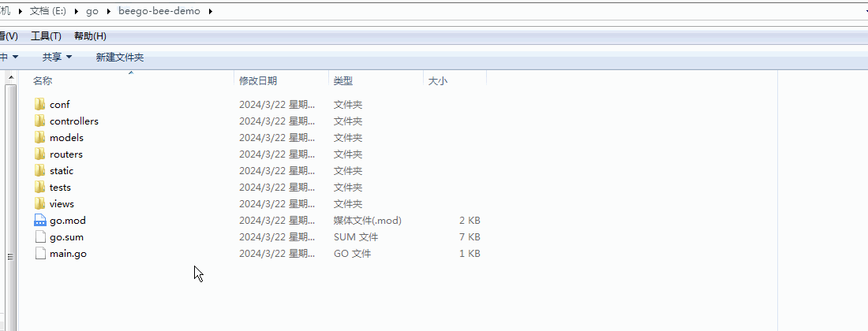Viewport: 868px width, 331px height.
Task: Click the GO 文件 type cell
Action: click(x=352, y=254)
